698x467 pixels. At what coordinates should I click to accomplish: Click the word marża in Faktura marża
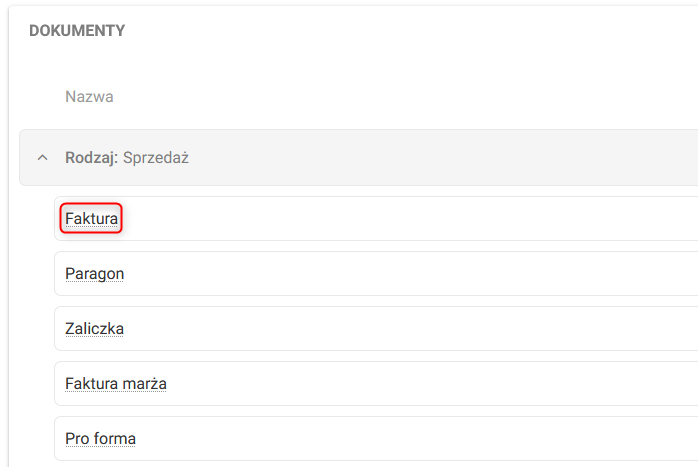click(144, 383)
